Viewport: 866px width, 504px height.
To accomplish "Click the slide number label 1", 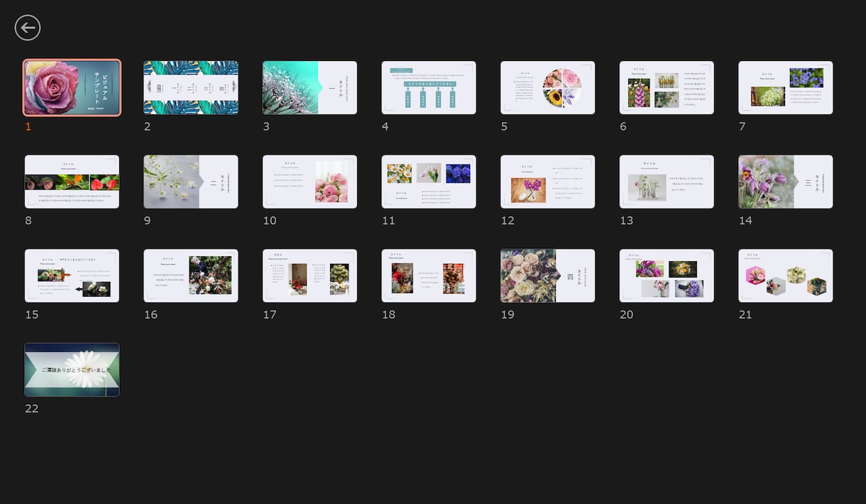I will click(x=28, y=126).
